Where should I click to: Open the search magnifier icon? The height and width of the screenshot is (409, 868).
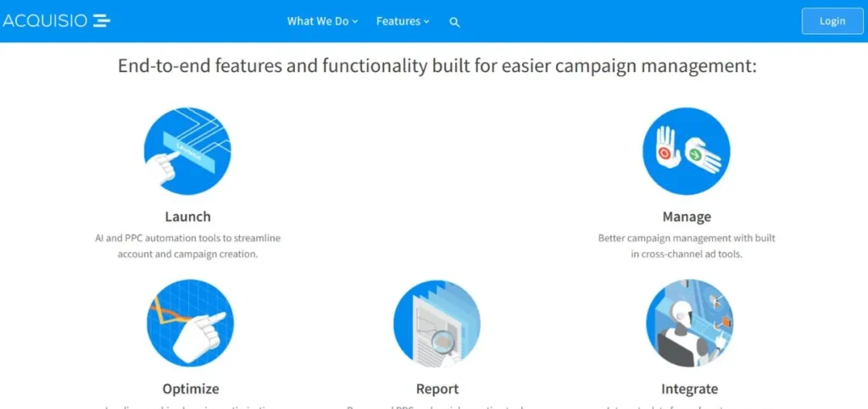[x=454, y=22]
